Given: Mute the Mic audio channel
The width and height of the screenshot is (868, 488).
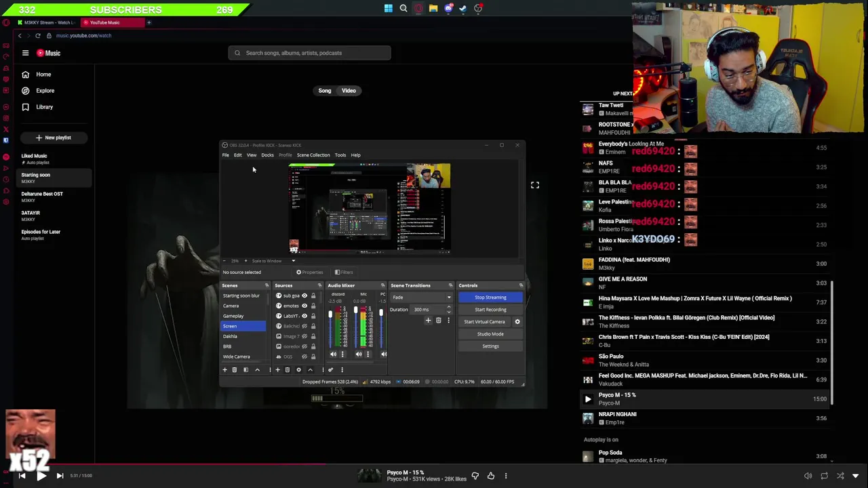Looking at the screenshot, I should 359,354.
